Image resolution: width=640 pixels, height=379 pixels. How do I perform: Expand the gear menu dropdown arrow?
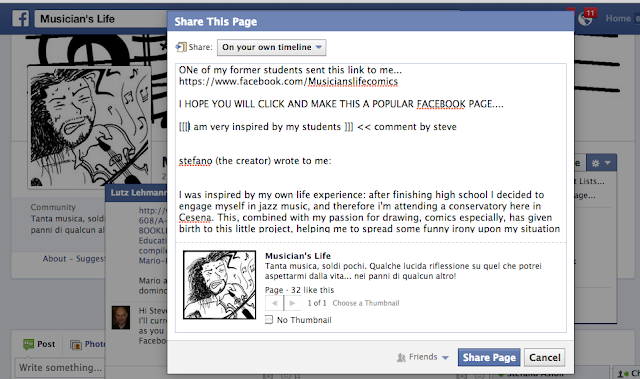click(608, 163)
